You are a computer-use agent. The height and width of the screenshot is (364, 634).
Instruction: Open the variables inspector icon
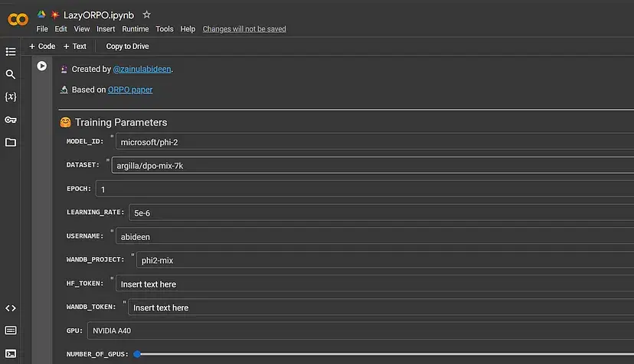pos(11,97)
